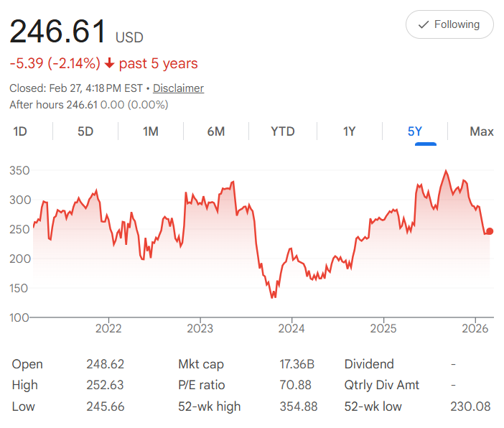Click the active 5Y tab
504x428 pixels.
pyautogui.click(x=415, y=131)
